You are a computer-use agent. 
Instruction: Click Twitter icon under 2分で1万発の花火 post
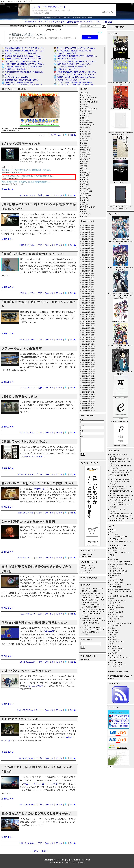[x=66, y=558]
